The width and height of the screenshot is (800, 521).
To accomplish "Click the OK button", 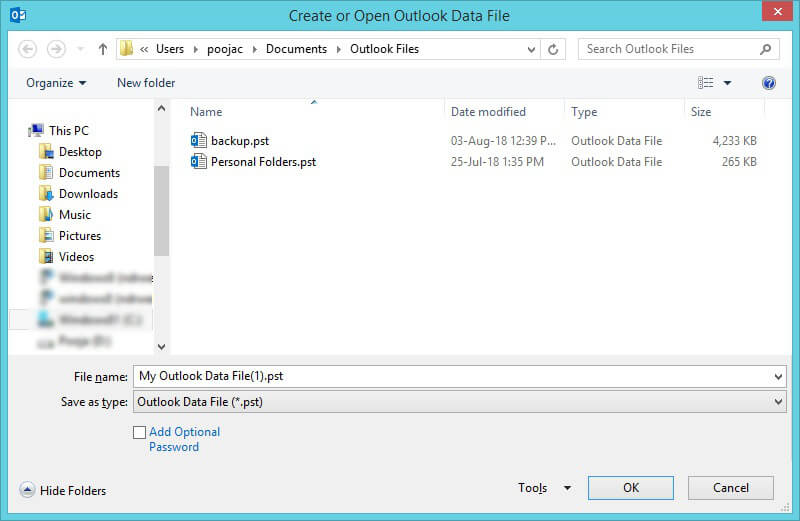I will coord(631,488).
